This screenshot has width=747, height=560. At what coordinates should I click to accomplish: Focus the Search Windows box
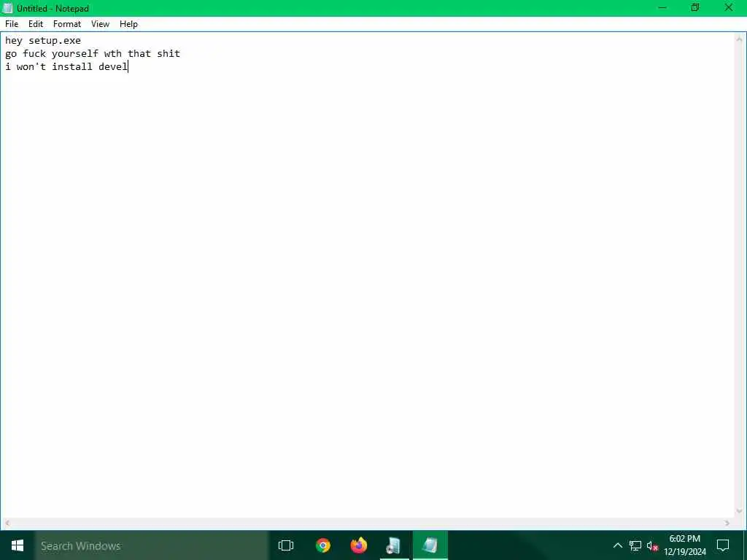[x=152, y=545]
